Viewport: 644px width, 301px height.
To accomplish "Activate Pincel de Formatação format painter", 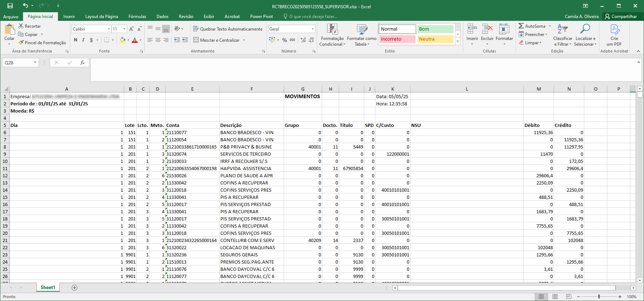I will pyautogui.click(x=42, y=42).
